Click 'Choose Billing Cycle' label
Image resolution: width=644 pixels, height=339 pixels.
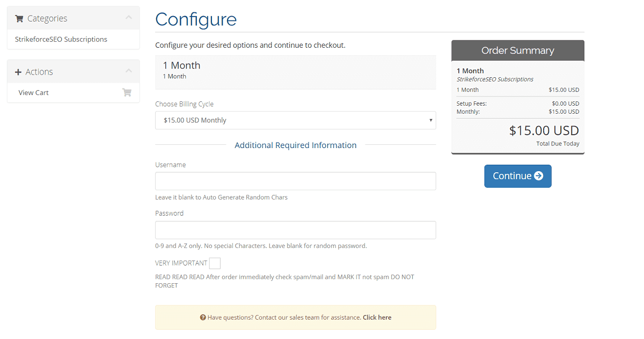click(184, 104)
